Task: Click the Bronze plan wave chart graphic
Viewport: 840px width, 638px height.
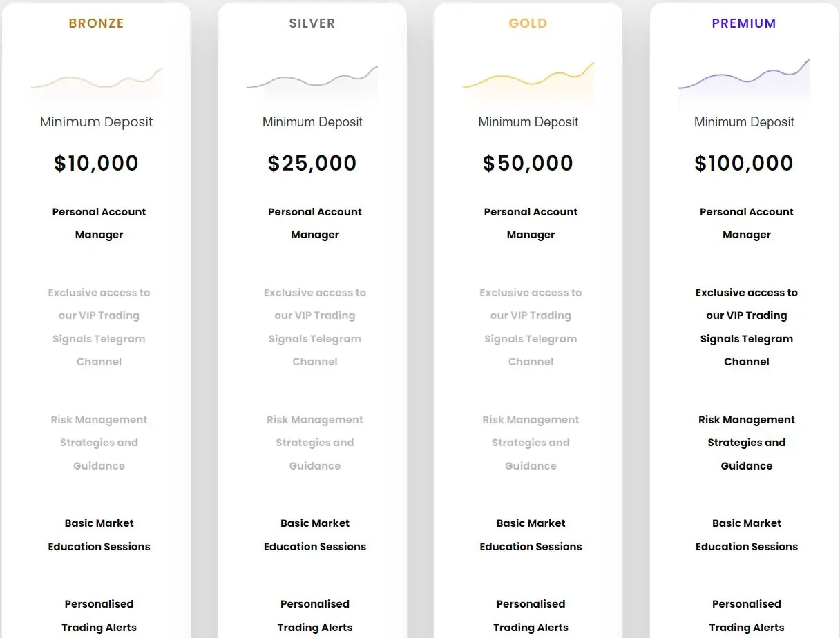Action: [97, 81]
